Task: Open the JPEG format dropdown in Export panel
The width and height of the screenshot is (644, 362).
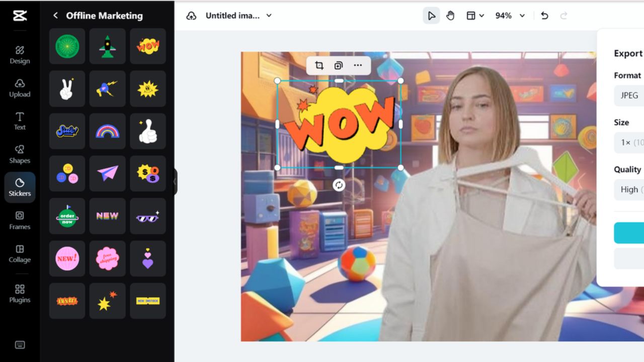Action: [x=630, y=96]
